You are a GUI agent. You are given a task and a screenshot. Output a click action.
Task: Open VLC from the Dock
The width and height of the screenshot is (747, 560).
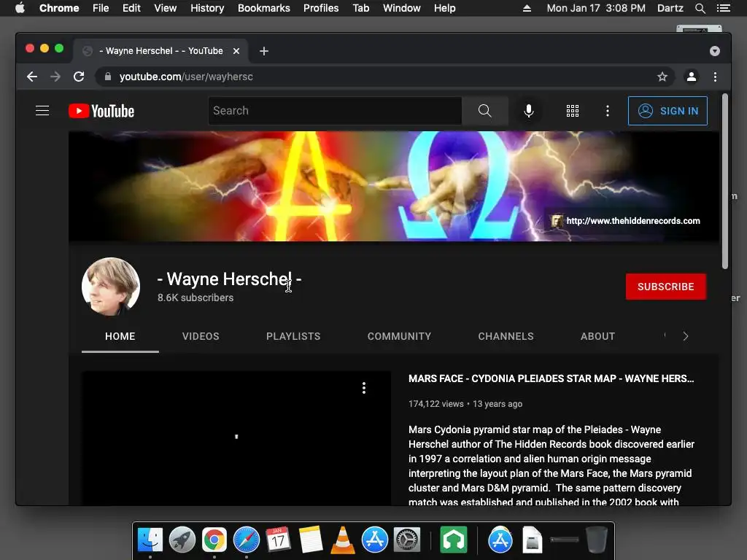(343, 540)
